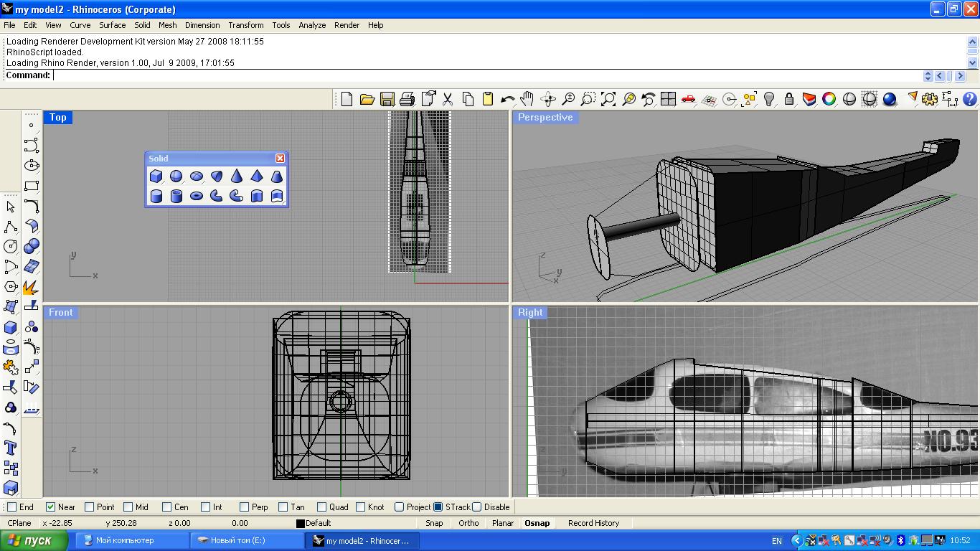Viewport: 980px width, 551px height.
Task: Enable the End object snap checkbox
Action: pos(11,507)
